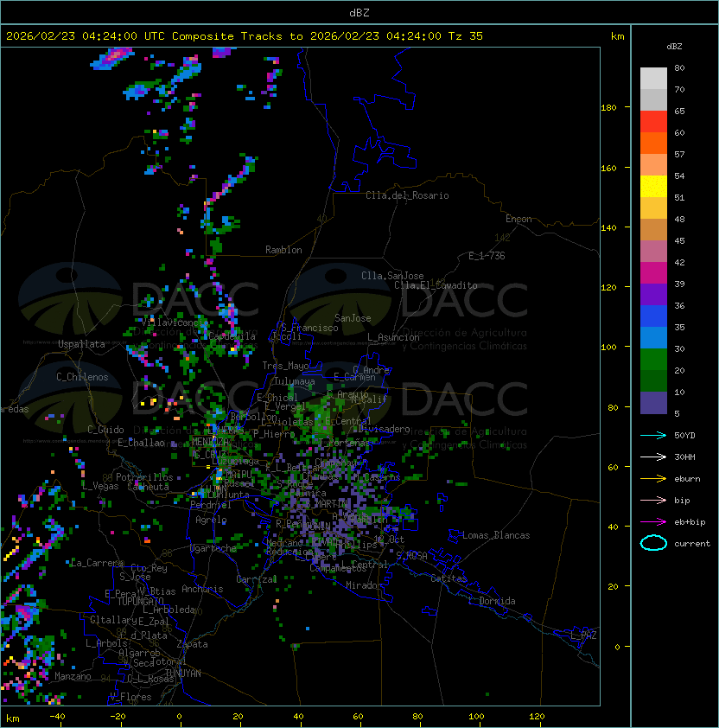
Task: Click the 'Perdriel' map label
Action: point(211,505)
